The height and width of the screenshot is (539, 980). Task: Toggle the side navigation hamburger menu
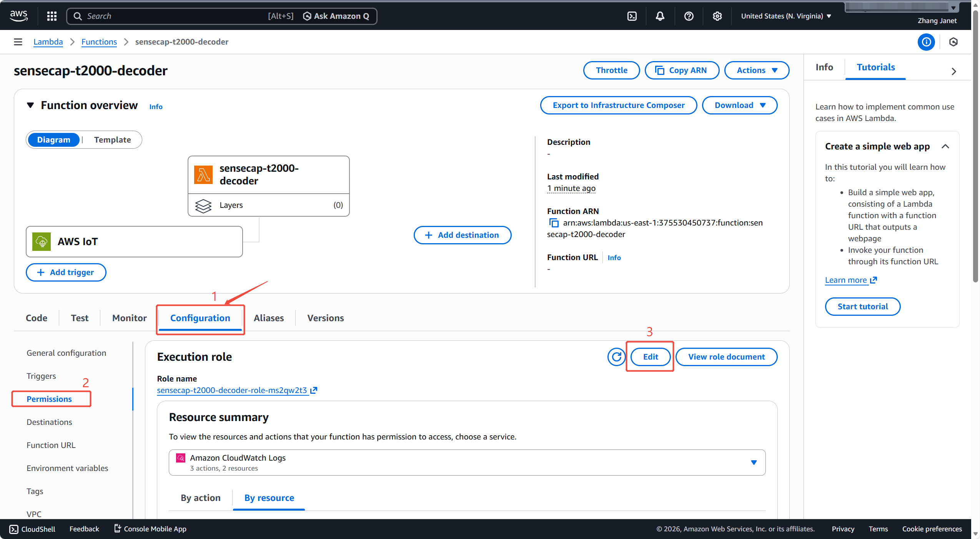pos(18,42)
